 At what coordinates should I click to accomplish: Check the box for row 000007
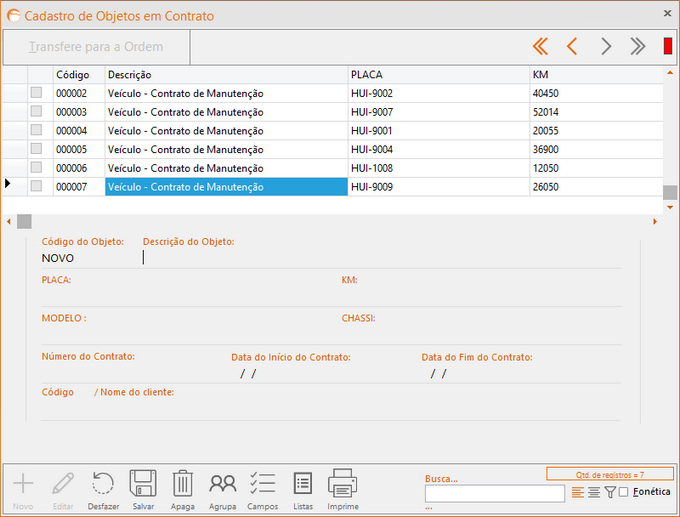point(36,186)
